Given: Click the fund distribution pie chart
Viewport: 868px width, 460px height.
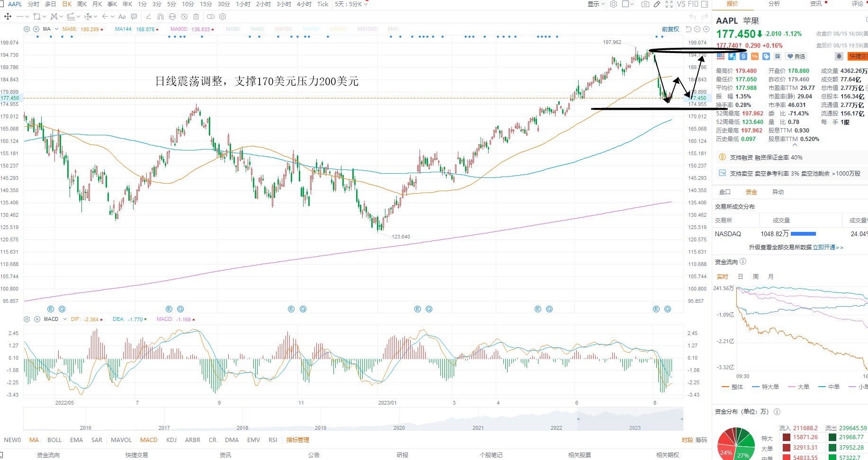Looking at the screenshot, I should 736,444.
